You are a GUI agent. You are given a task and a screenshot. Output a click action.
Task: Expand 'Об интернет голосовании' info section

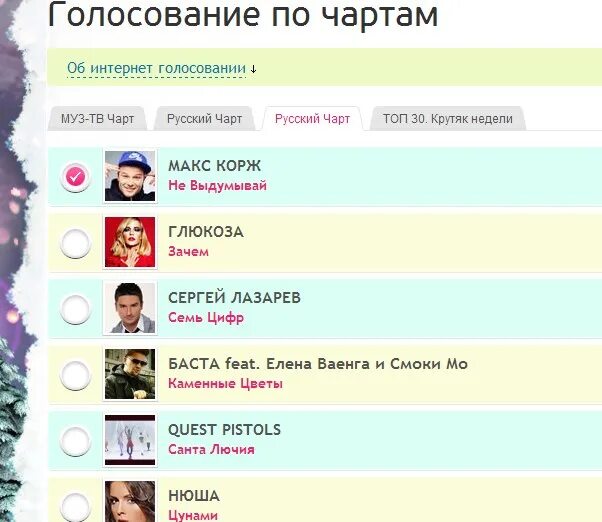[156, 68]
